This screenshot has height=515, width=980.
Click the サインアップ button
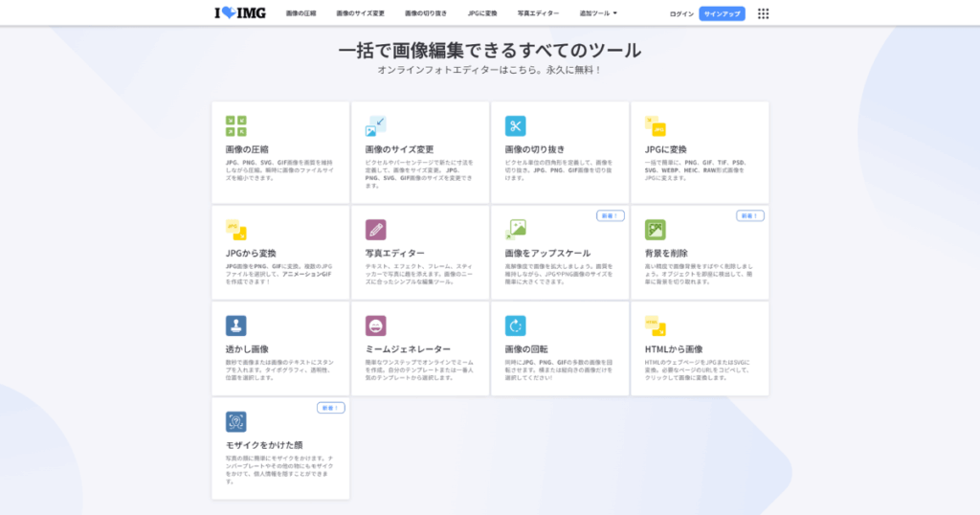722,13
